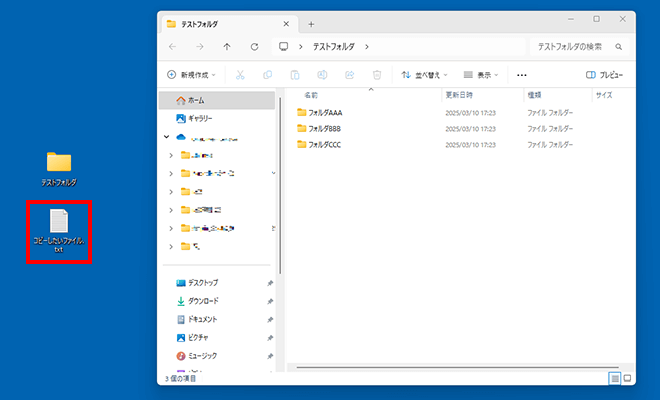The width and height of the screenshot is (660, 400).
Task: Go back with the back arrow
Action: 172,47
